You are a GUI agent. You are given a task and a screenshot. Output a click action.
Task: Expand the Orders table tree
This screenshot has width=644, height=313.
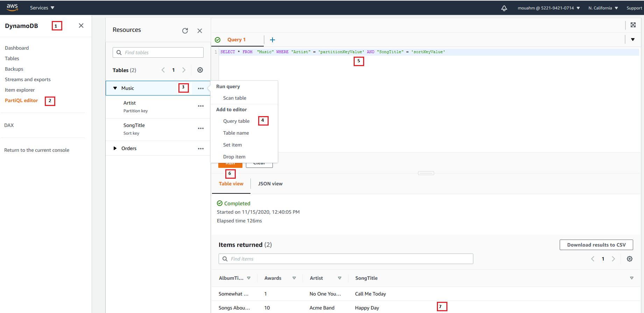click(x=115, y=148)
